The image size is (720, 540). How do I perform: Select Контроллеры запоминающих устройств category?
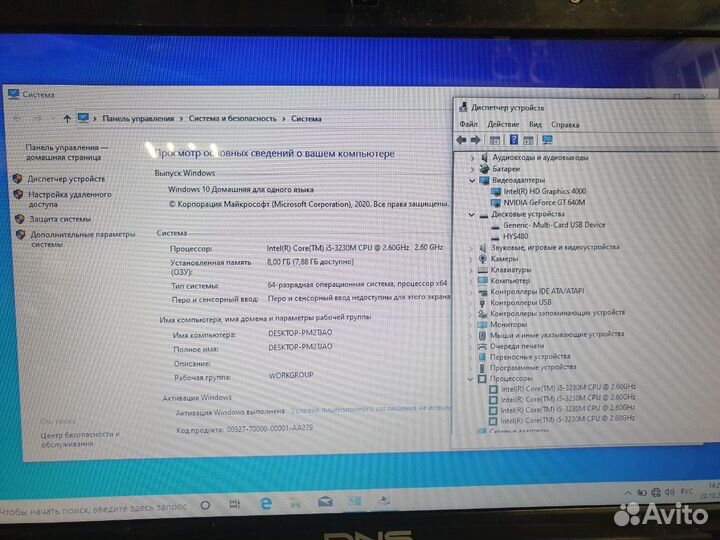tap(557, 313)
